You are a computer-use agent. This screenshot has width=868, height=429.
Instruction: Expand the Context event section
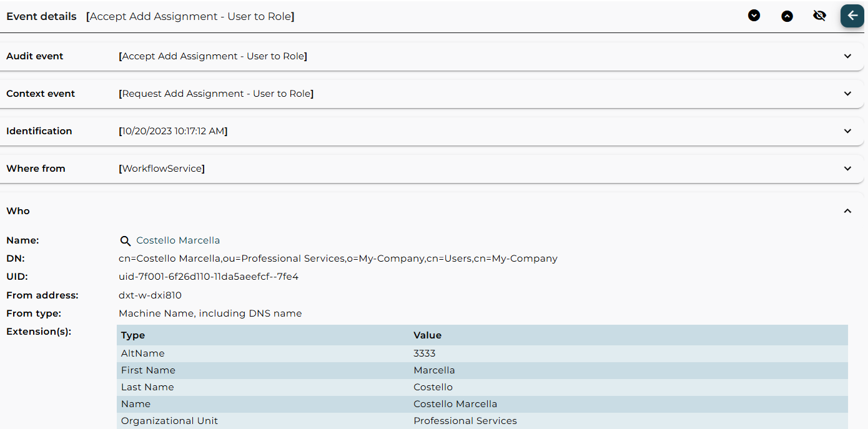pos(847,93)
